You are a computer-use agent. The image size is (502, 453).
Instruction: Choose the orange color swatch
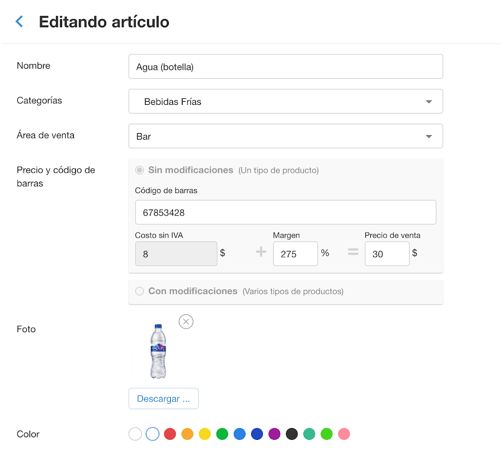pos(187,434)
